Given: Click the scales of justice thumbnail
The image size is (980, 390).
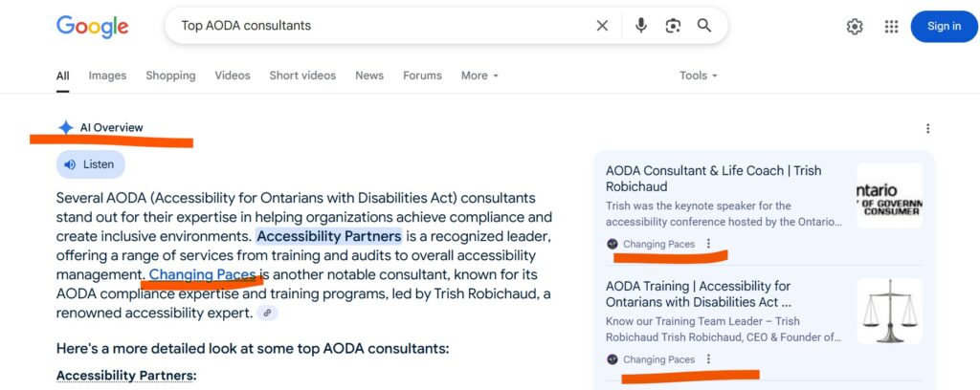Looking at the screenshot, I should [889, 311].
